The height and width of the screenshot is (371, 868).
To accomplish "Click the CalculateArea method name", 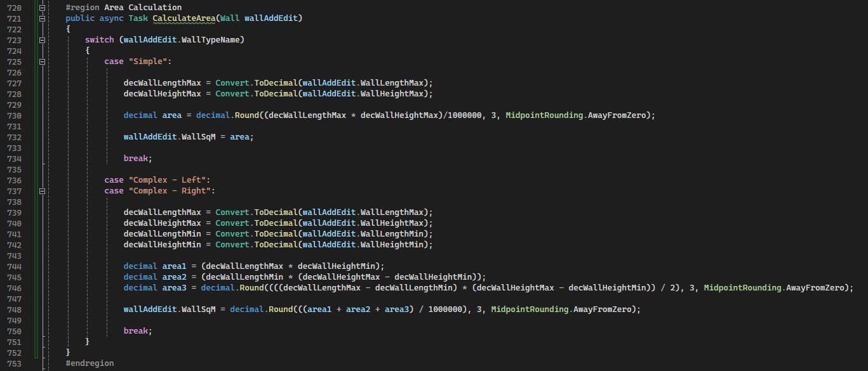I will tap(184, 18).
